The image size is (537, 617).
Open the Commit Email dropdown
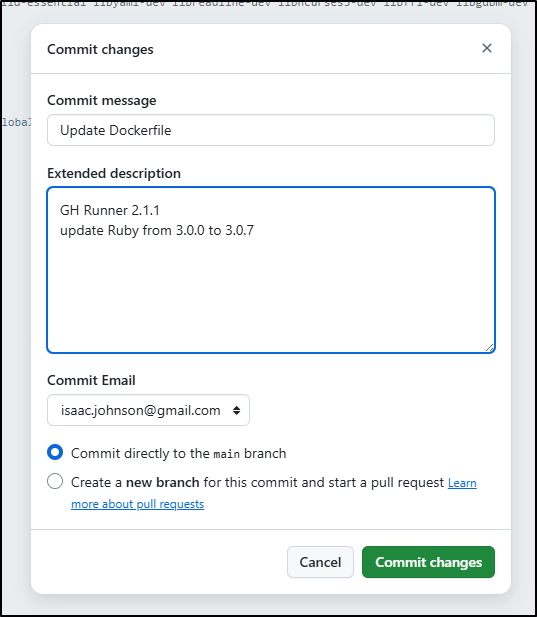(x=148, y=410)
